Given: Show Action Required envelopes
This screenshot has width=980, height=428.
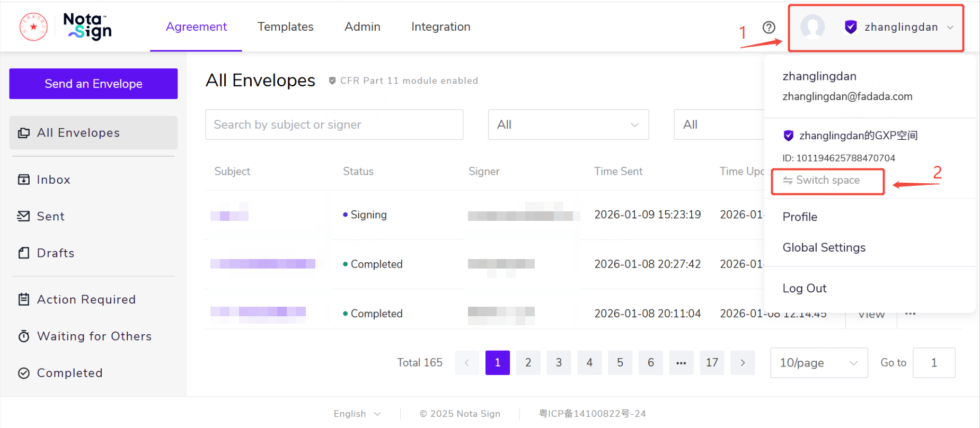Looking at the screenshot, I should click(86, 299).
